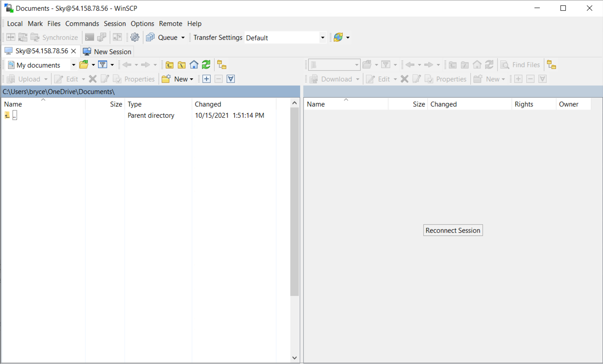Image resolution: width=603 pixels, height=364 pixels.
Task: Click the local panel scroll down arrow
Action: pos(295,358)
